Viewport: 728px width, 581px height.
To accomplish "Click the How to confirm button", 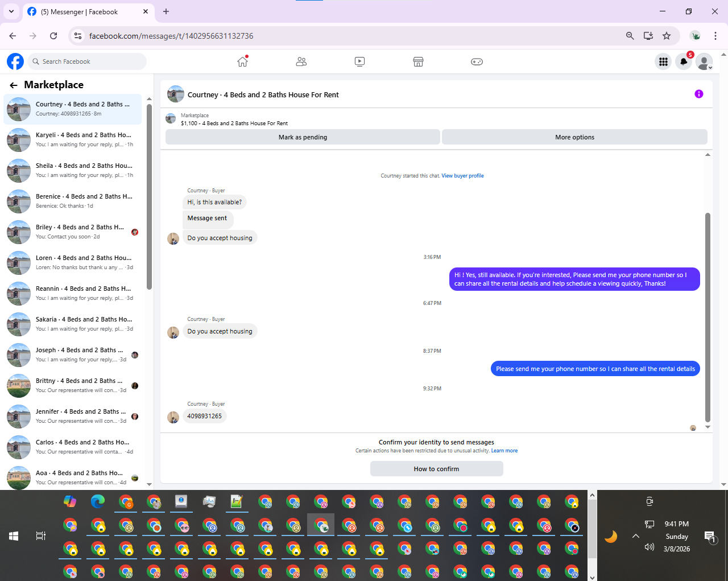I will tap(436, 469).
